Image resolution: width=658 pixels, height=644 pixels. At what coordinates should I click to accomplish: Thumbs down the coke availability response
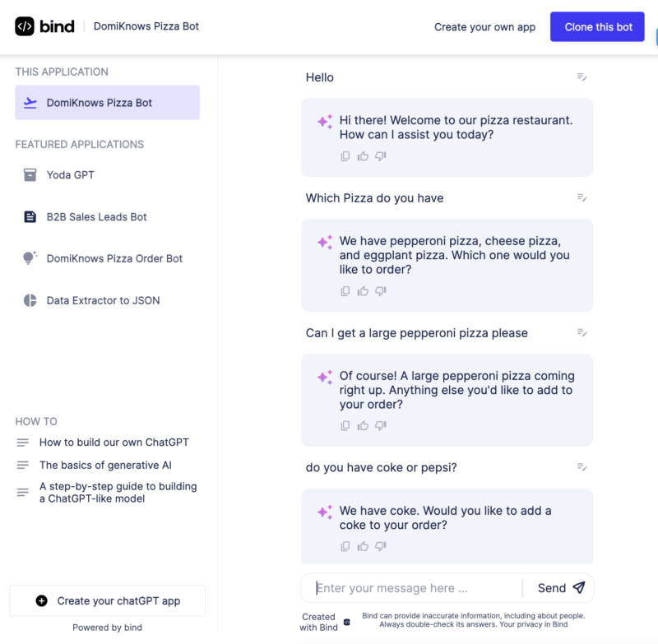(x=380, y=546)
